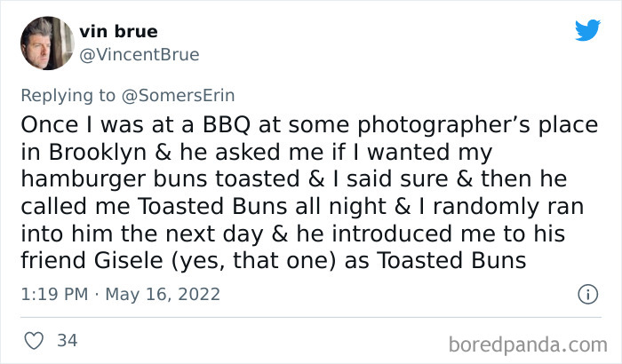Screen dimensions: 622x364
Task: Click the May 16, 2022 date
Action: (163, 295)
